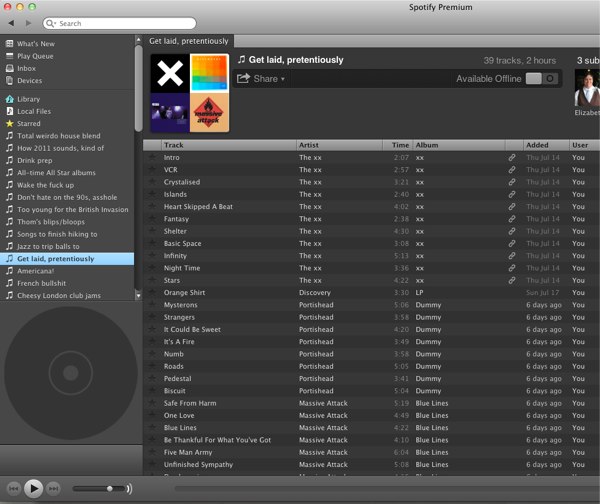The height and width of the screenshot is (504, 600).
Task: Click the playlist cover art mosaic
Action: pyautogui.click(x=190, y=93)
